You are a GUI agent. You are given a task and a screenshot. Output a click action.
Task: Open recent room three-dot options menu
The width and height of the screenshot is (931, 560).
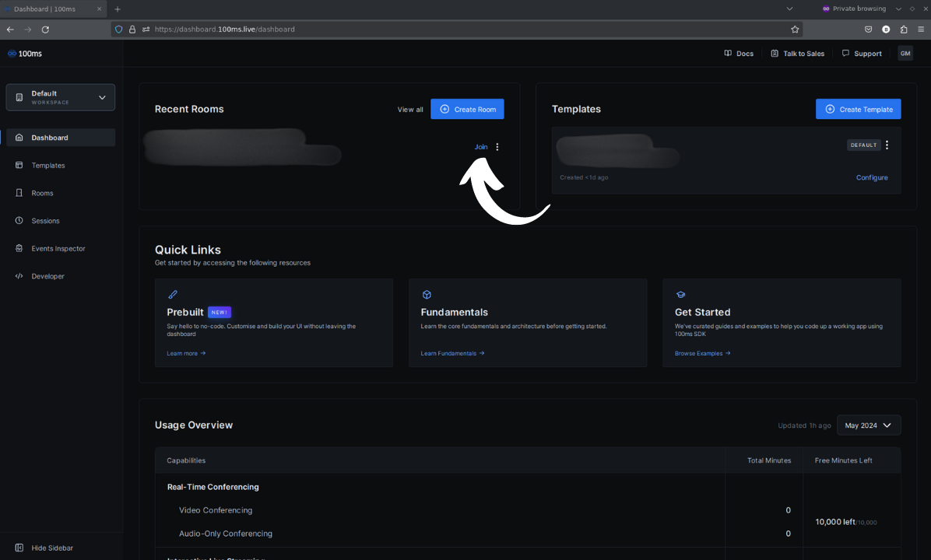point(497,147)
